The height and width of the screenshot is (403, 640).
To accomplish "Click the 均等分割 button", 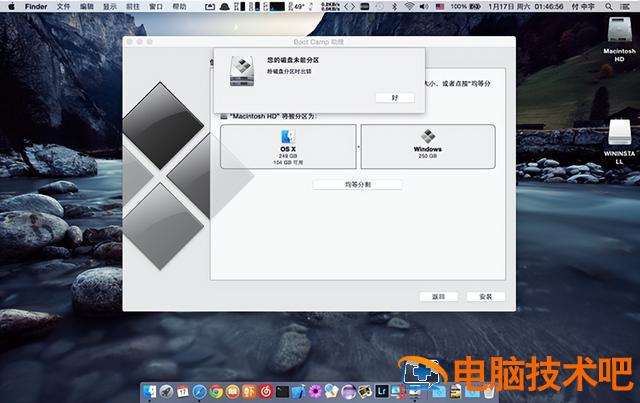I will click(358, 185).
